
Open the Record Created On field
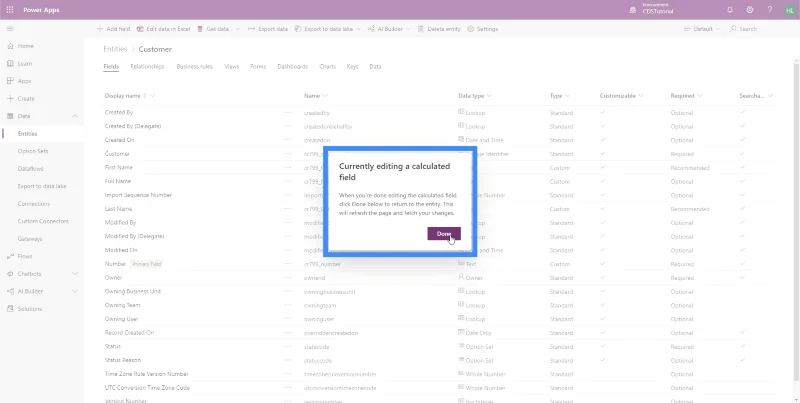click(130, 333)
